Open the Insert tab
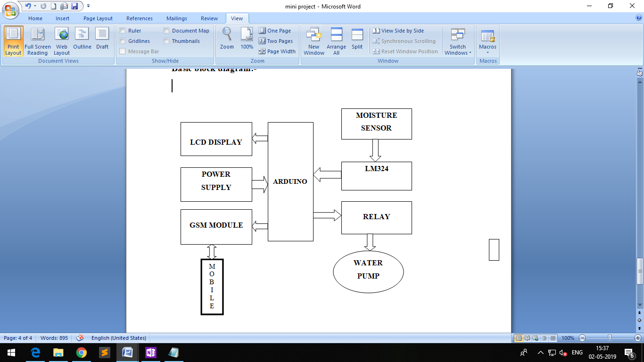The height and width of the screenshot is (362, 644). pos(62,18)
